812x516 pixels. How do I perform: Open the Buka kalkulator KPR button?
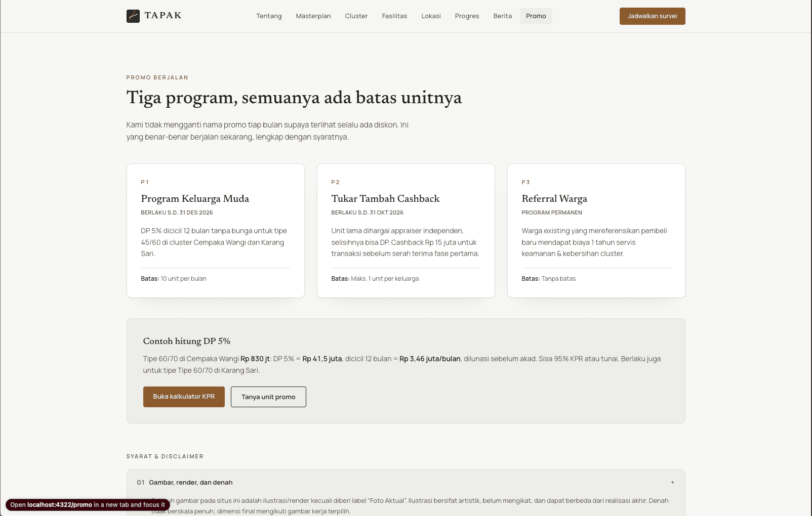[184, 397]
